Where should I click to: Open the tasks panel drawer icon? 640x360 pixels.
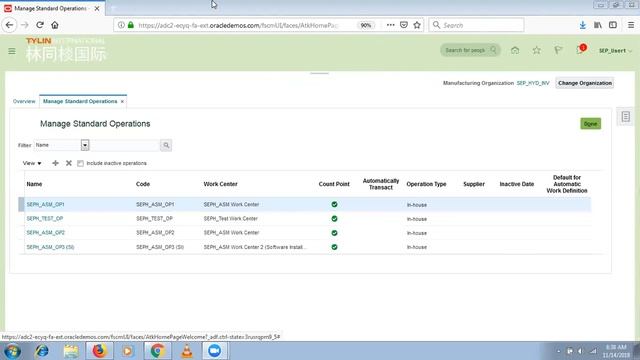pos(626,117)
